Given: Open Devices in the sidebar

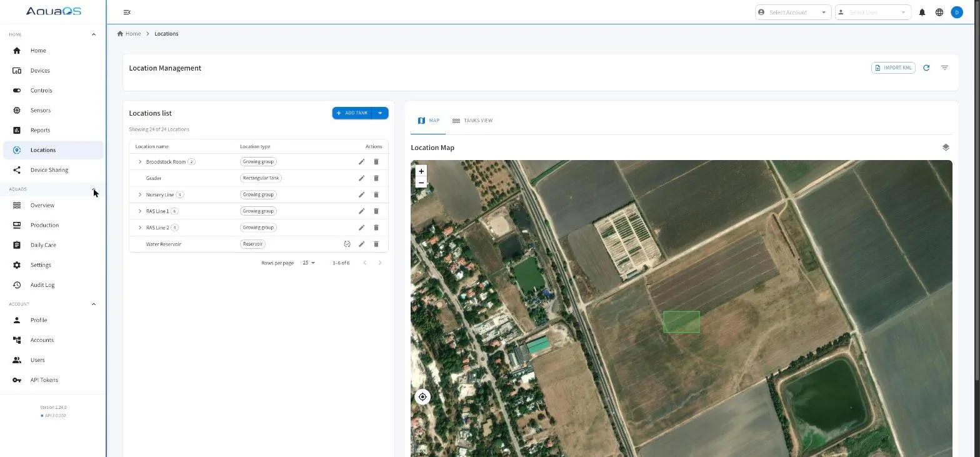Looking at the screenshot, I should tap(53, 71).
